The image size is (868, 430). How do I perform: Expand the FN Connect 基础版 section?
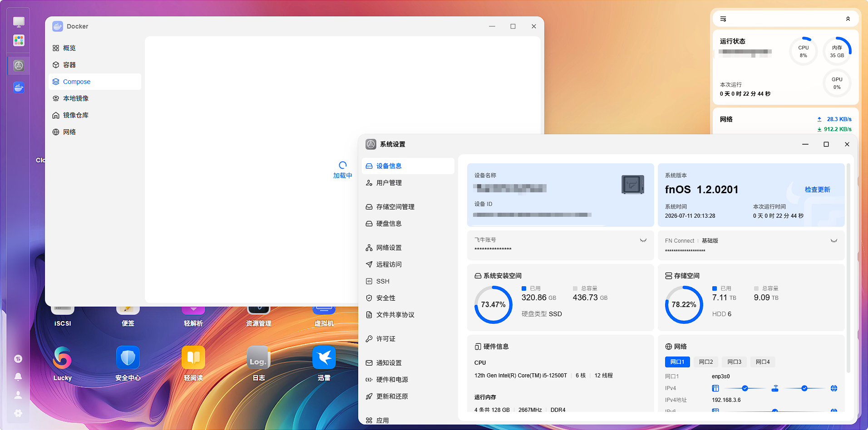(x=834, y=241)
